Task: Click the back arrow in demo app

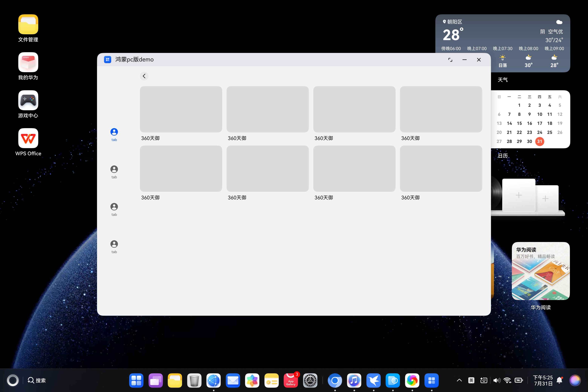Action: 144,76
